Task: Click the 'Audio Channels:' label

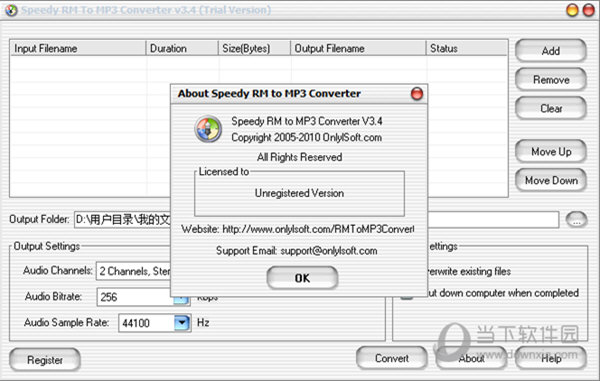Action: click(58, 270)
